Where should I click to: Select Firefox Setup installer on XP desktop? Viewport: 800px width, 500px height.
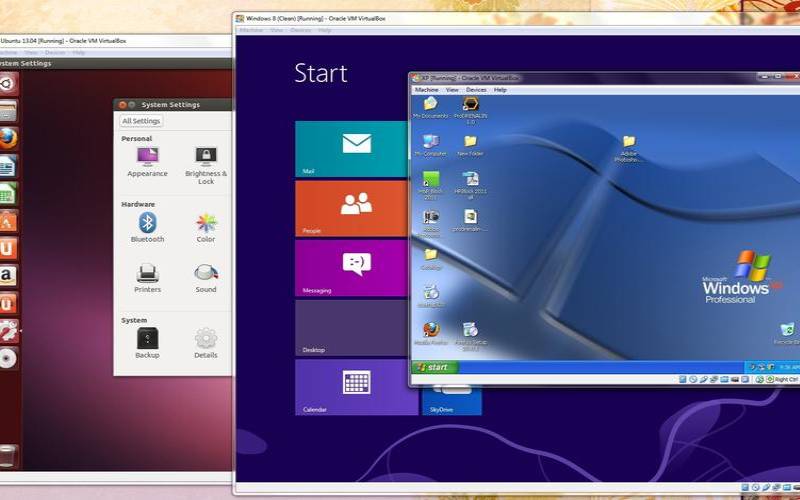coord(470,336)
